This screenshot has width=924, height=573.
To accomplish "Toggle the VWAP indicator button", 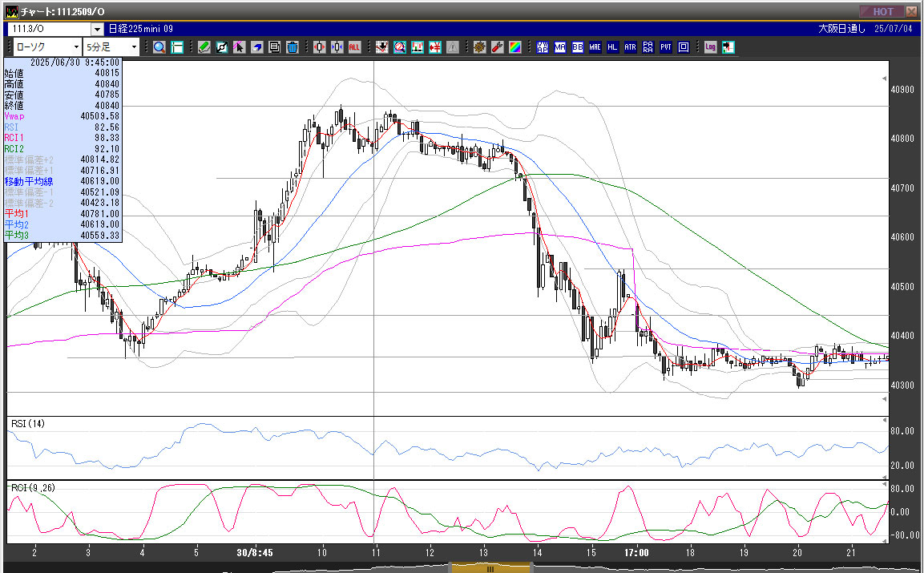I will pos(543,47).
